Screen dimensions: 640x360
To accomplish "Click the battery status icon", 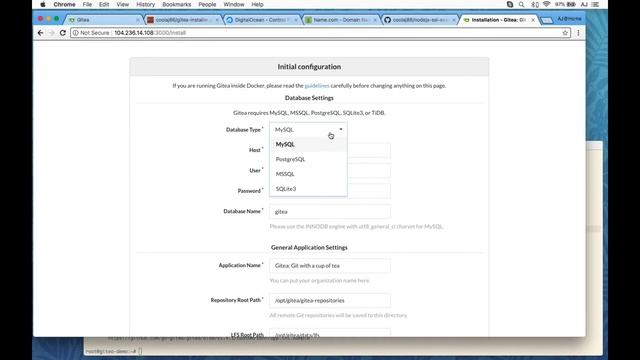I will (571, 4).
